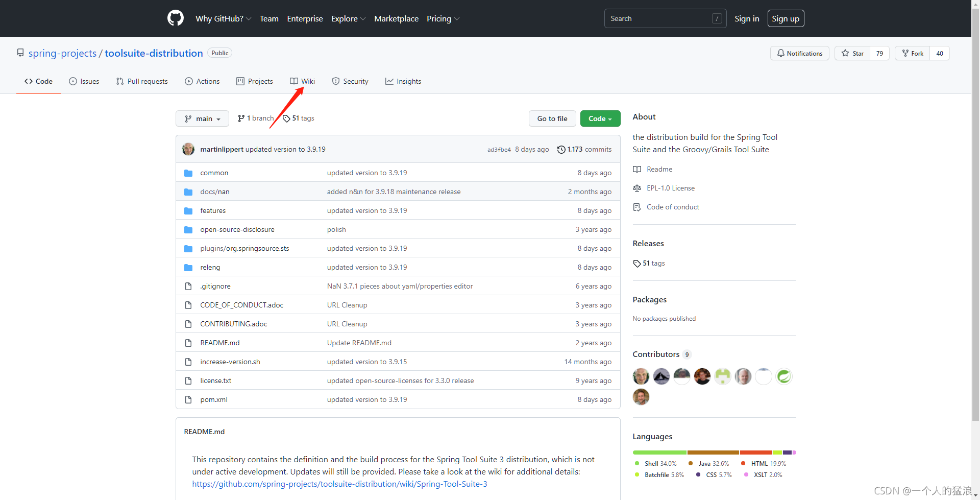The height and width of the screenshot is (500, 980).
Task: Click the page vertical scrollbar
Action: click(975, 215)
